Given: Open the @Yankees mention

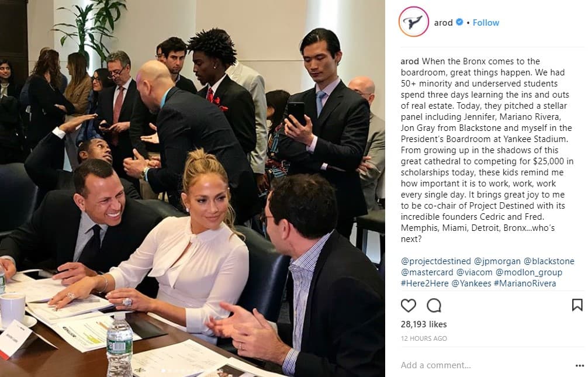Looking at the screenshot, I should (471, 283).
